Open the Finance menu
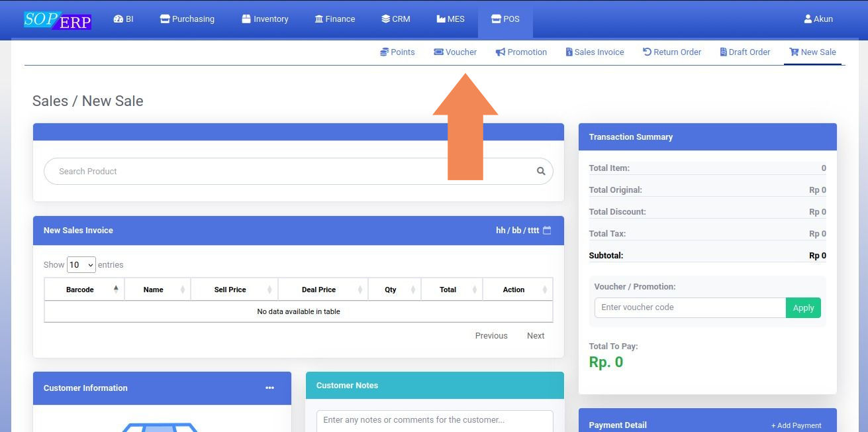This screenshot has height=432, width=868. 335,19
